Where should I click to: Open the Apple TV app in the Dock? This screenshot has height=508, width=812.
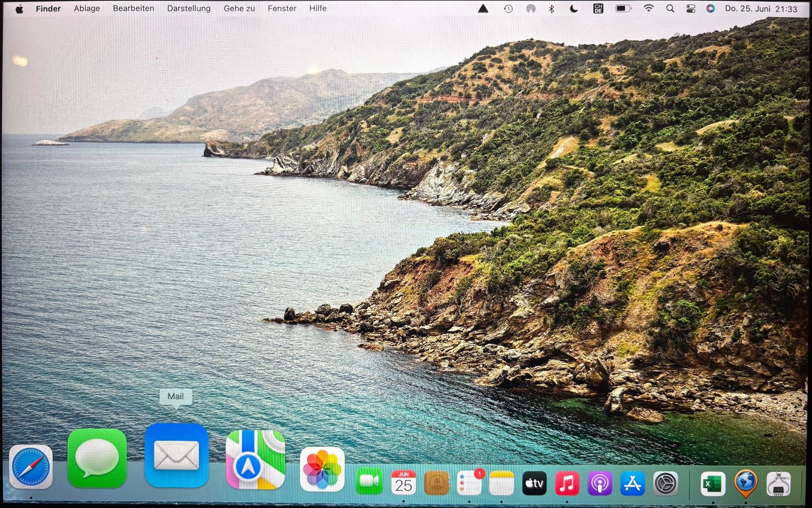pos(534,484)
